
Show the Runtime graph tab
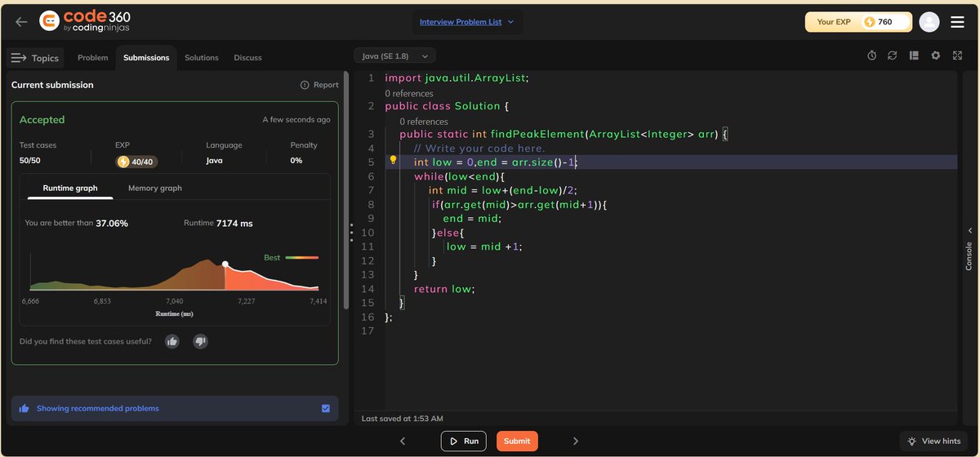click(70, 189)
